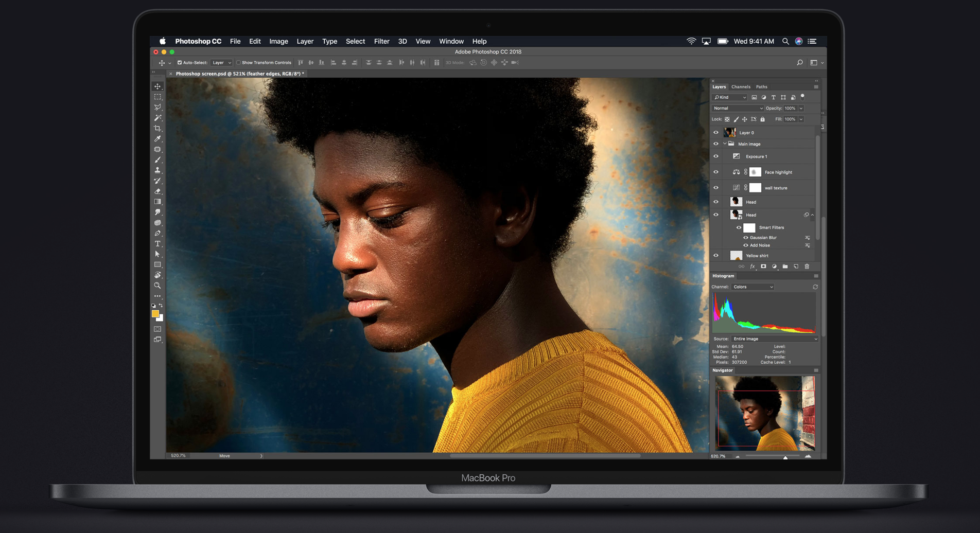This screenshot has height=533, width=980.
Task: Choose the Clone Stamp tool
Action: (x=157, y=170)
